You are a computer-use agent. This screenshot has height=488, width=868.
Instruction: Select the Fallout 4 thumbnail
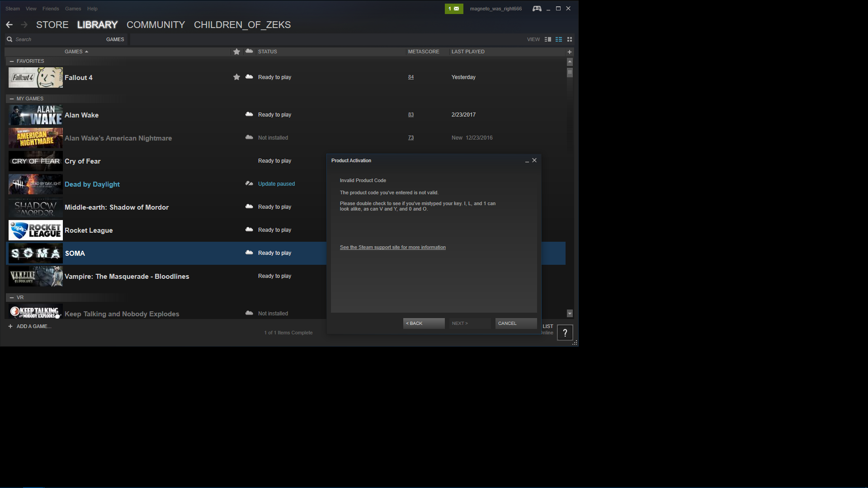pos(36,78)
